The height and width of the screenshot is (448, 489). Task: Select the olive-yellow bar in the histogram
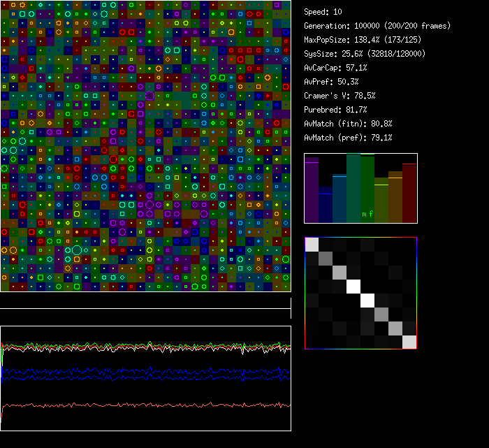pyautogui.click(x=381, y=201)
